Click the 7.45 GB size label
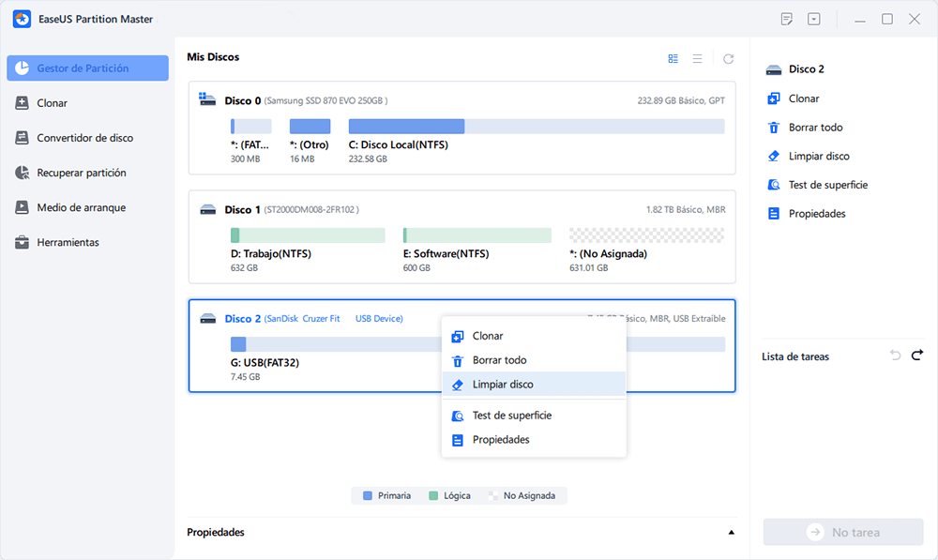The image size is (938, 560). [245, 377]
